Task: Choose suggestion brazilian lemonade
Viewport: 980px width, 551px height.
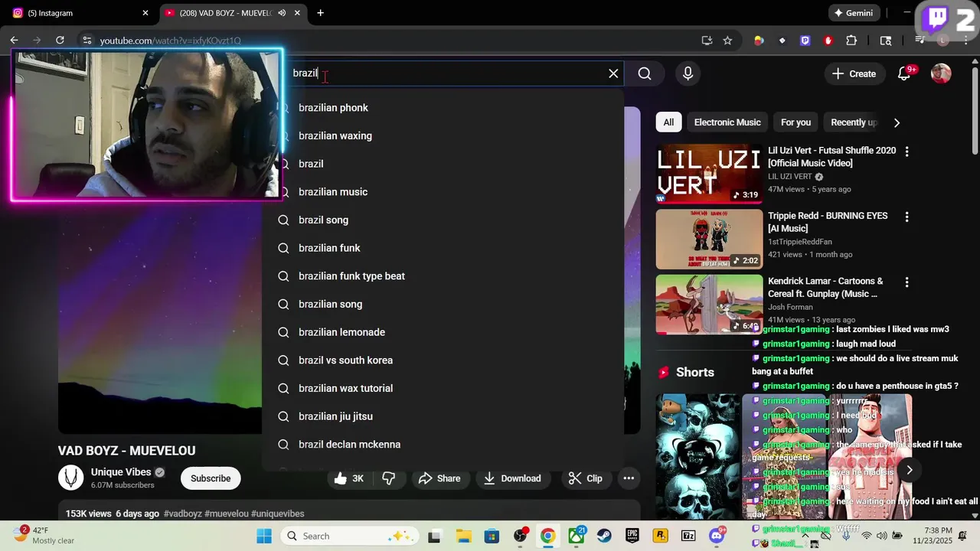Action: tap(443, 332)
